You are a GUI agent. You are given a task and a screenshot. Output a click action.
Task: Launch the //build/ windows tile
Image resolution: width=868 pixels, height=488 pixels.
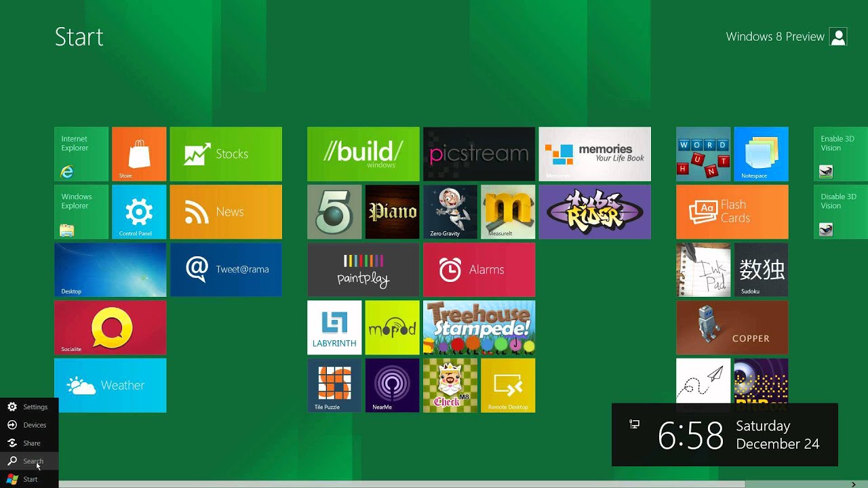(363, 154)
